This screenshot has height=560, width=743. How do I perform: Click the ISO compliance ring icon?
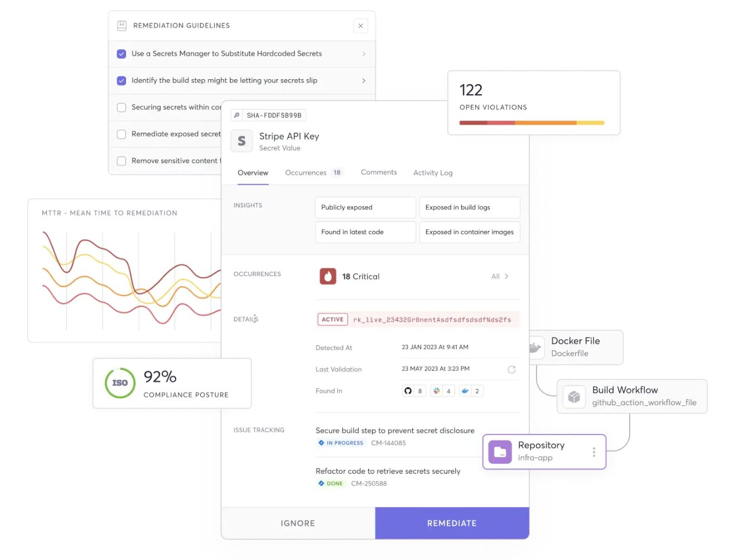pos(120,383)
